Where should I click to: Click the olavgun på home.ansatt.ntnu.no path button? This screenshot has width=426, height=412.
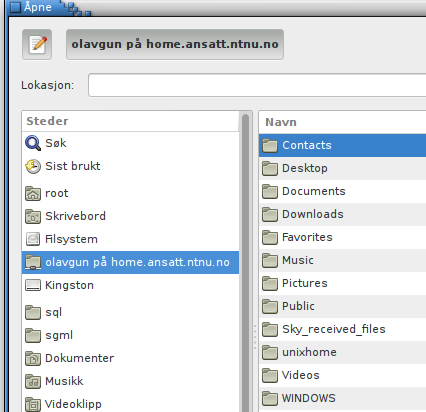pyautogui.click(x=175, y=44)
